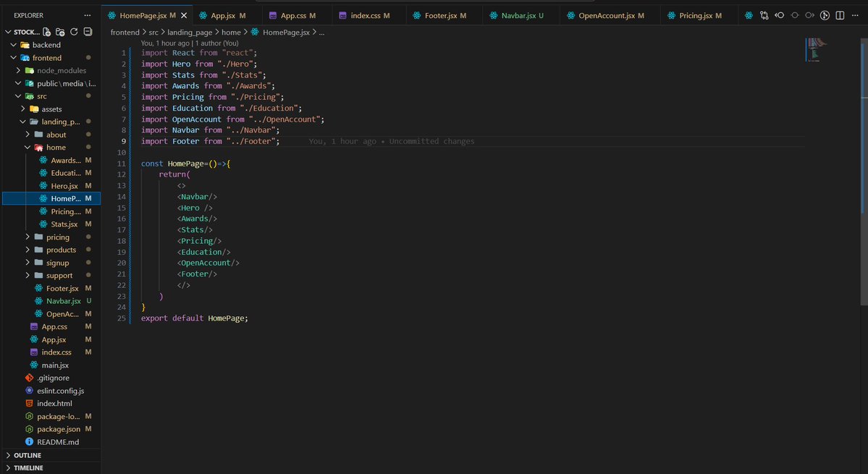868x474 pixels.
Task: Collapse the frontend folder chevron
Action: [x=13, y=57]
